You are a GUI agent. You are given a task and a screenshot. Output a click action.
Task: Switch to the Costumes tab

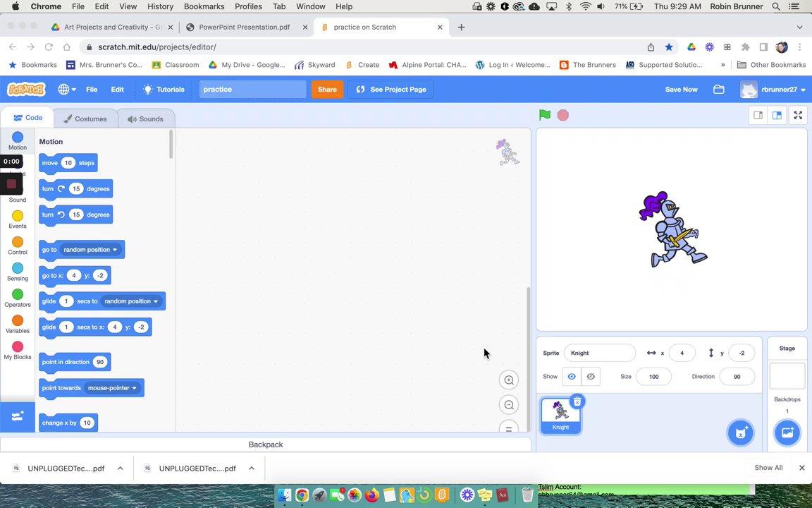(85, 119)
